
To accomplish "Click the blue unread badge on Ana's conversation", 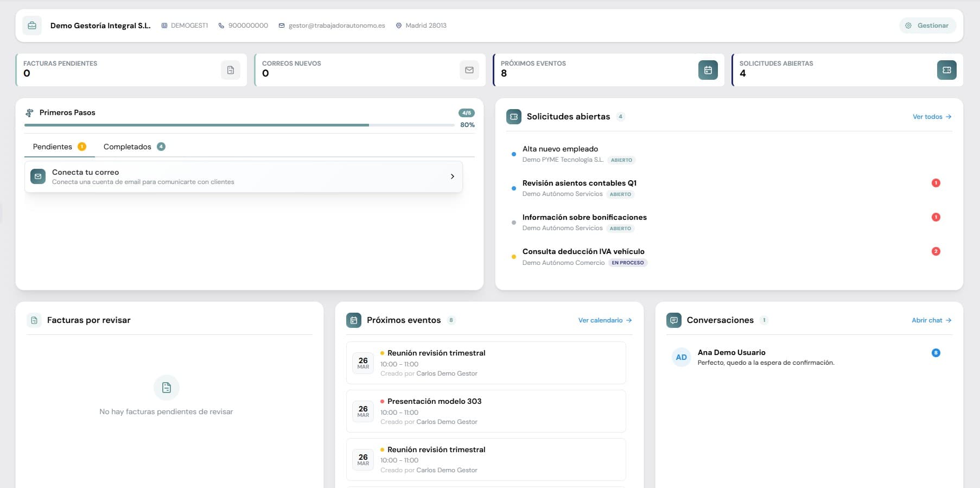I will [x=936, y=353].
